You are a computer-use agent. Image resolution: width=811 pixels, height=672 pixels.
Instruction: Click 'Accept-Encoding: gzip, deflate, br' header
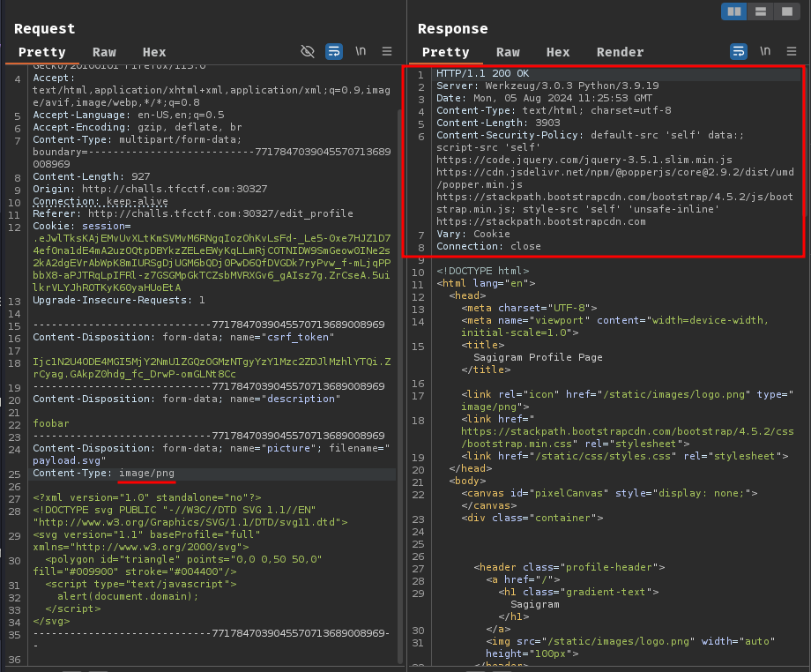[137, 127]
